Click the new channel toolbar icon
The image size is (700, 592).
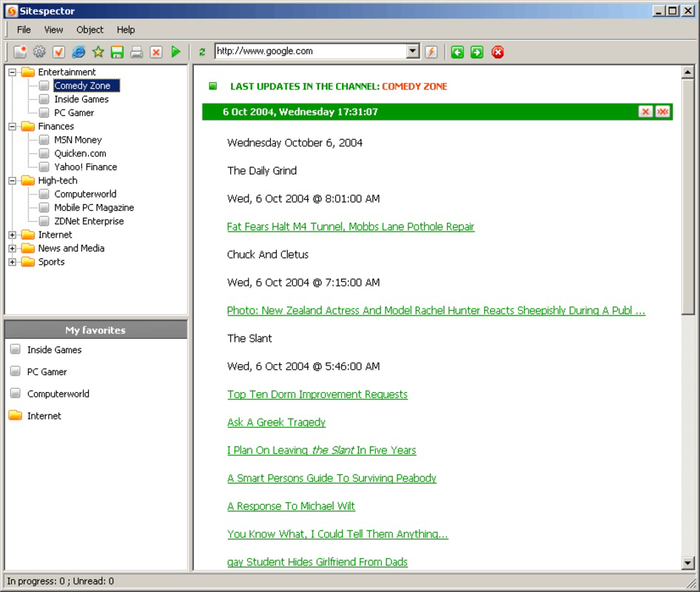[20, 52]
